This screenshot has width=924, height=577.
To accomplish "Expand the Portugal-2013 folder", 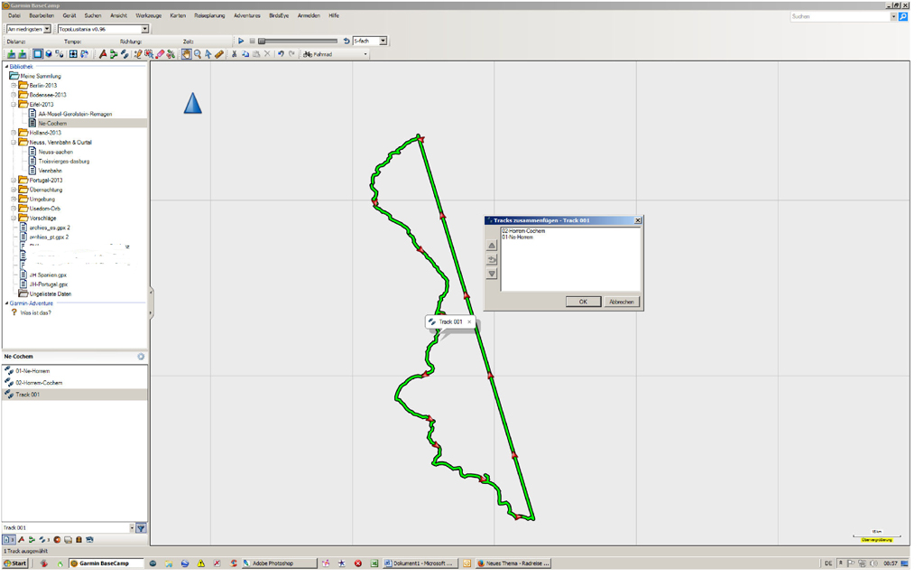I will (x=14, y=181).
